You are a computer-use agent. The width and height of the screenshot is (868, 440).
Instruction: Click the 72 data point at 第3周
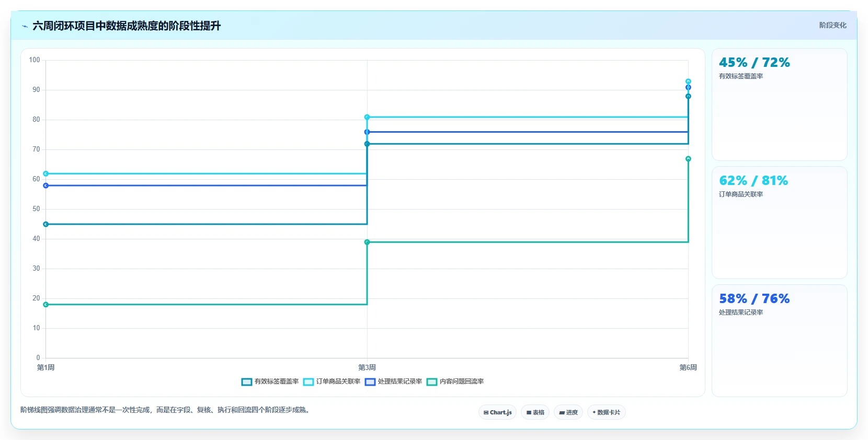367,144
